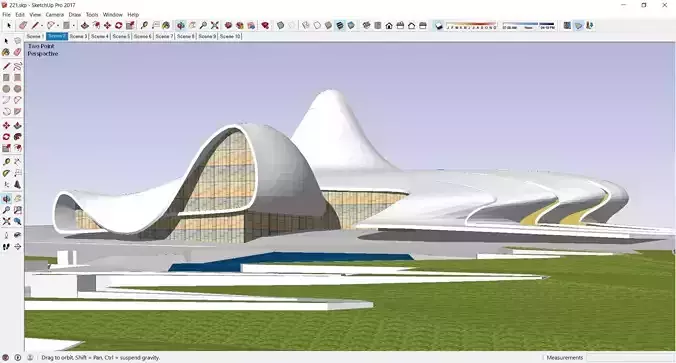Open the File menu
Image resolution: width=676 pixels, height=363 pixels.
pyautogui.click(x=6, y=15)
